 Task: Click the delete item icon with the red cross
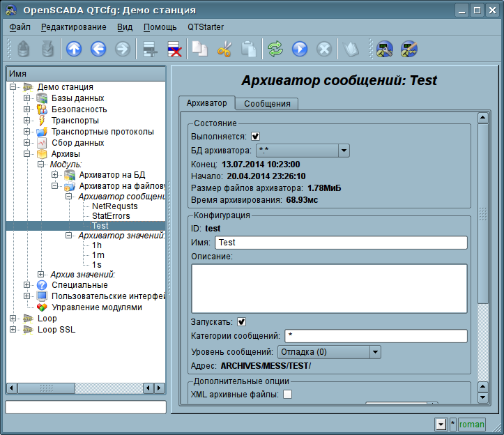[174, 49]
